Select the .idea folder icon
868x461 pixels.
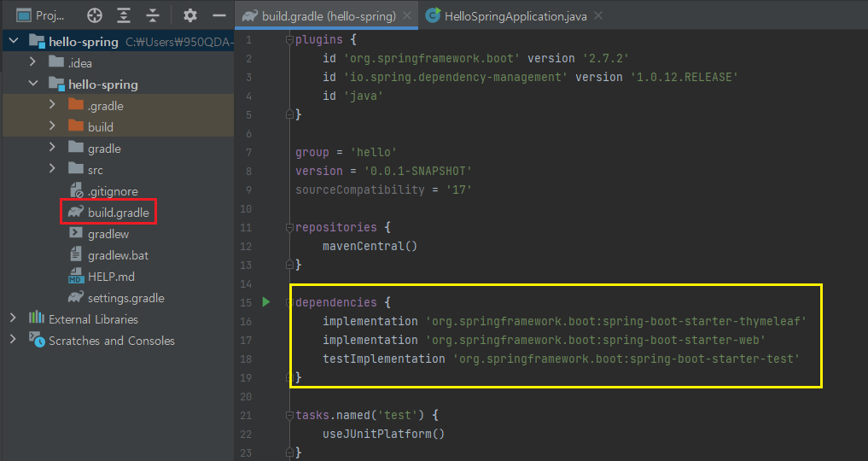(x=56, y=61)
